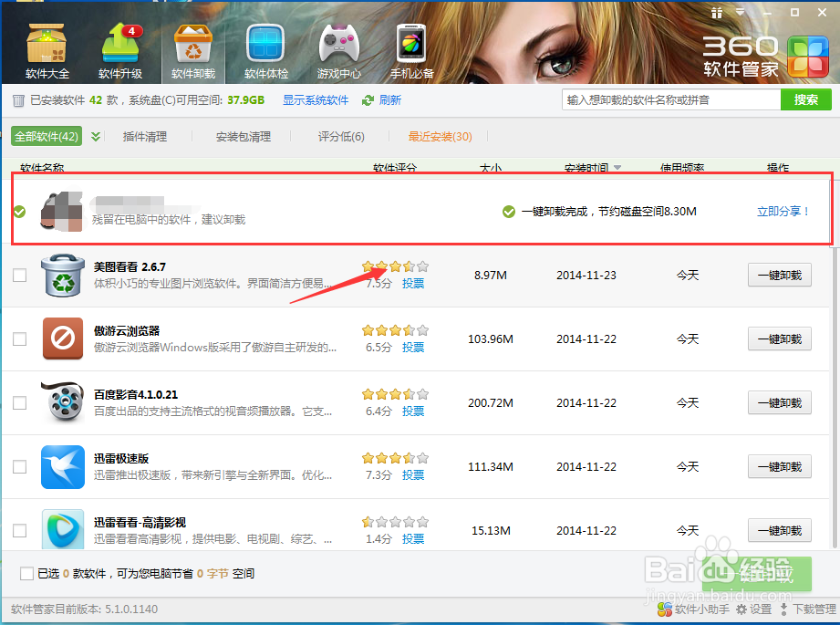Click the refresh arrows icon next to 刷新

point(368,100)
